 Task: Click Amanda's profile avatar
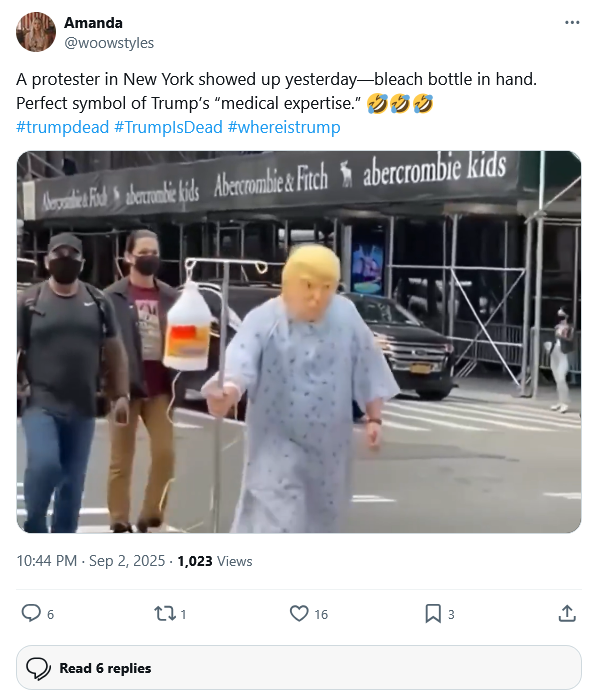[36, 32]
